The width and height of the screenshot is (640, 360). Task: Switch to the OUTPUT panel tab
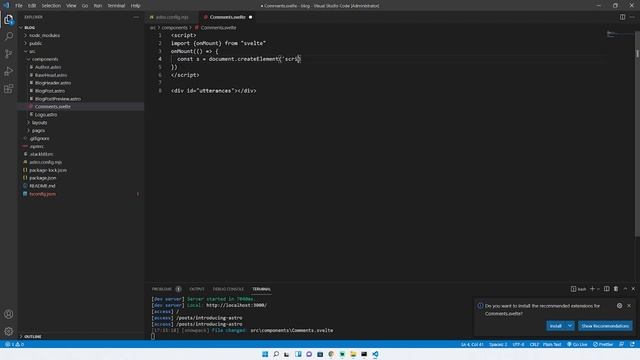tap(197, 289)
